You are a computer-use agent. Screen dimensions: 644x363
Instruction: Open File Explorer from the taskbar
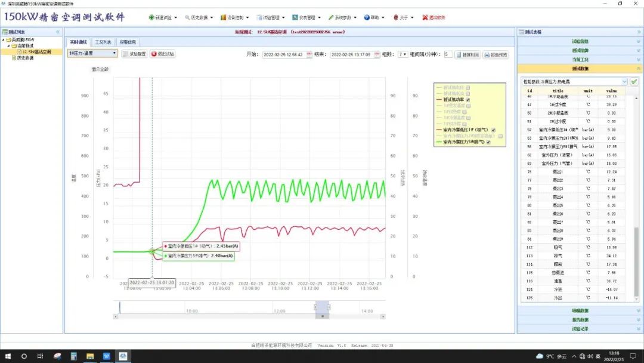pos(90,356)
